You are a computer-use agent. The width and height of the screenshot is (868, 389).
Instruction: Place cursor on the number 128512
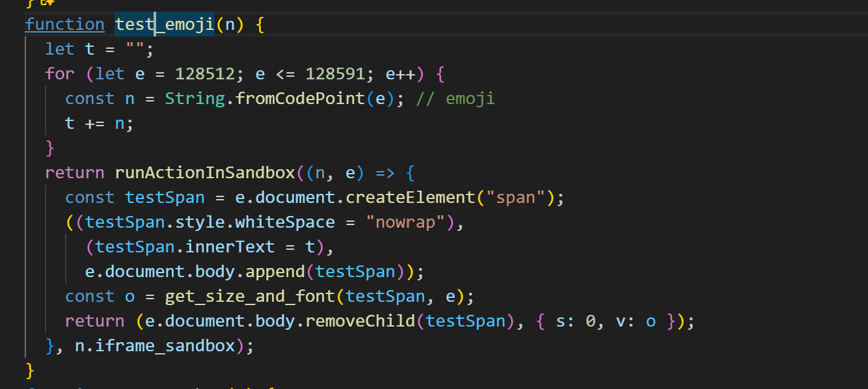click(205, 74)
